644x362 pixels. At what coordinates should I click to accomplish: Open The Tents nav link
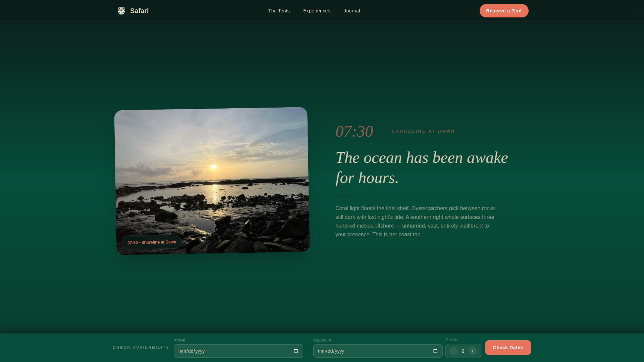[x=279, y=11]
